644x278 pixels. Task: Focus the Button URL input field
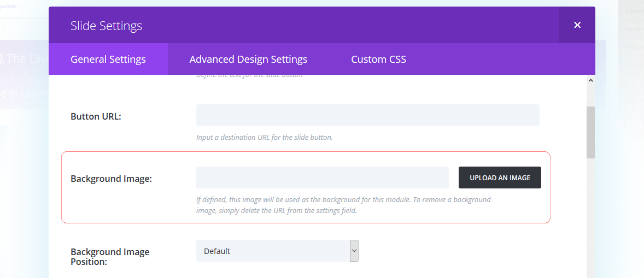367,115
